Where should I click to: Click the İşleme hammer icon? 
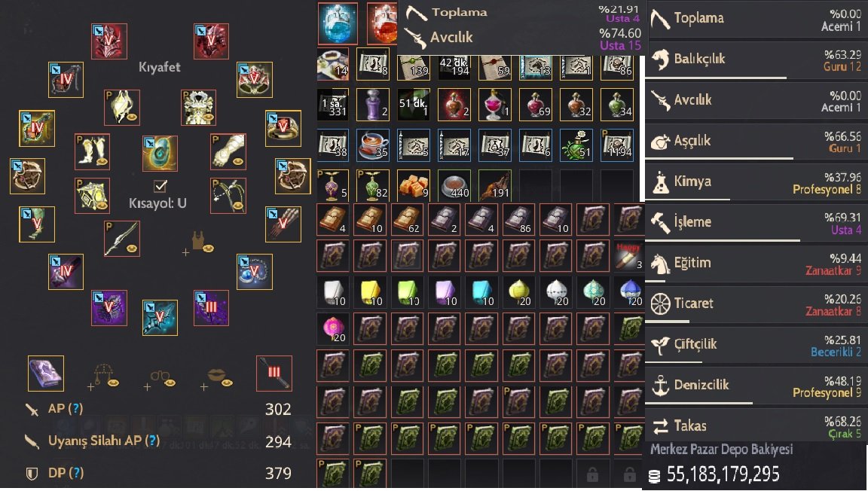tap(660, 222)
